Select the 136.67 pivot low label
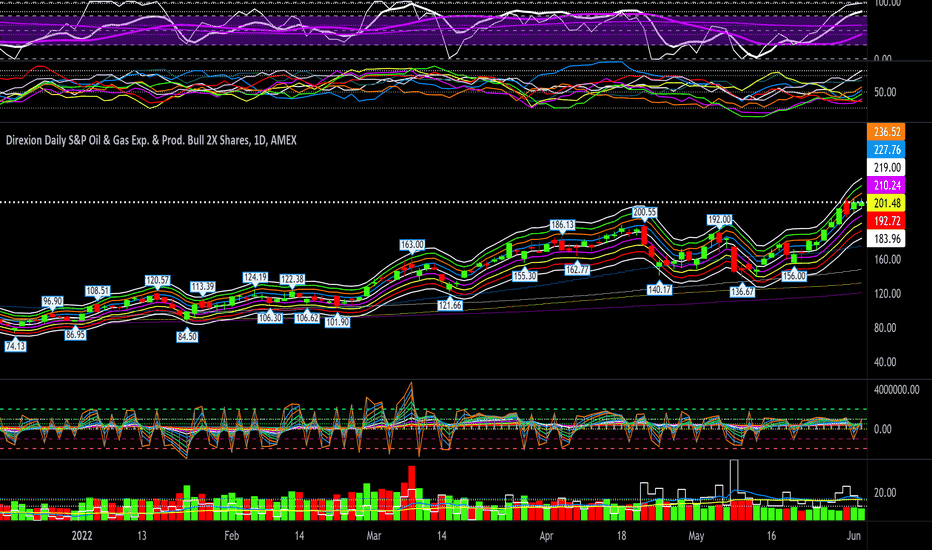 pyautogui.click(x=742, y=291)
